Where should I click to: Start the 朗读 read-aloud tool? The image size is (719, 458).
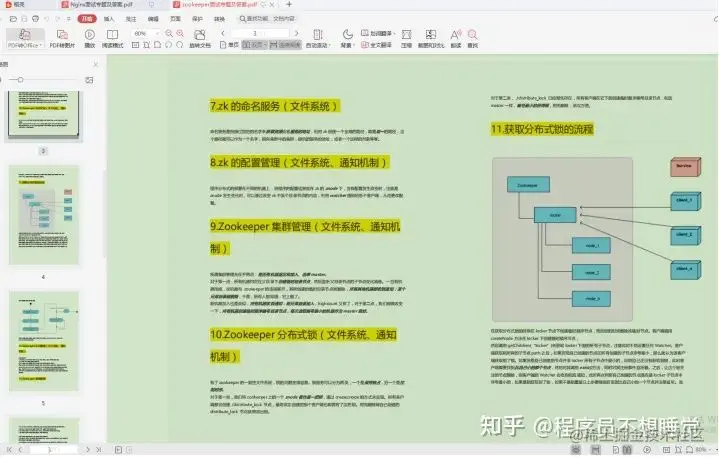[x=456, y=39]
